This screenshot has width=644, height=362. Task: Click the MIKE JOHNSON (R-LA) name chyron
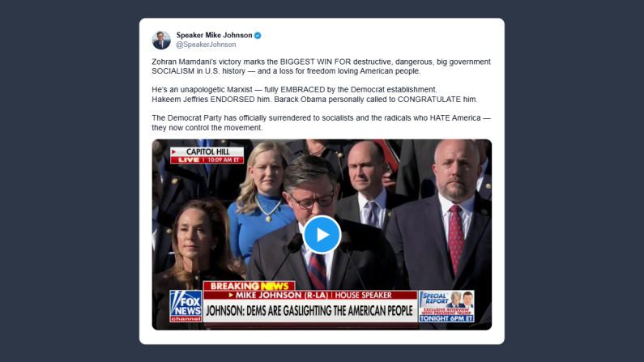pyautogui.click(x=282, y=295)
